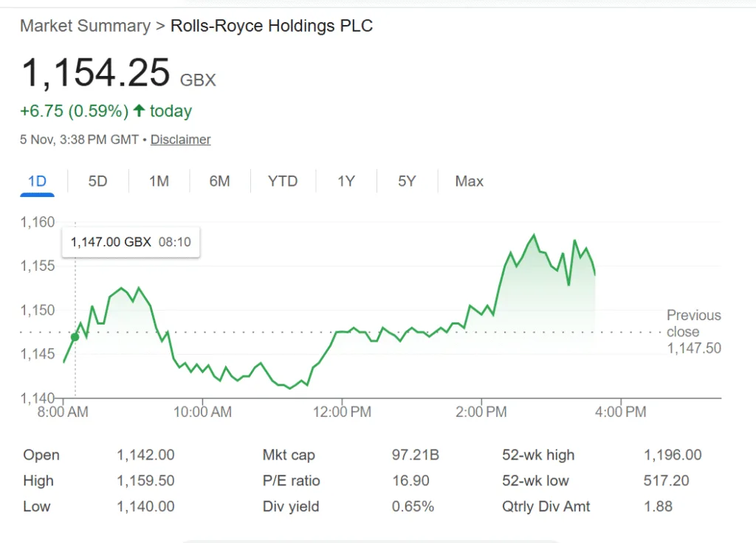The width and height of the screenshot is (756, 543).
Task: Click the 1,154.25 current price value
Action: [x=96, y=74]
